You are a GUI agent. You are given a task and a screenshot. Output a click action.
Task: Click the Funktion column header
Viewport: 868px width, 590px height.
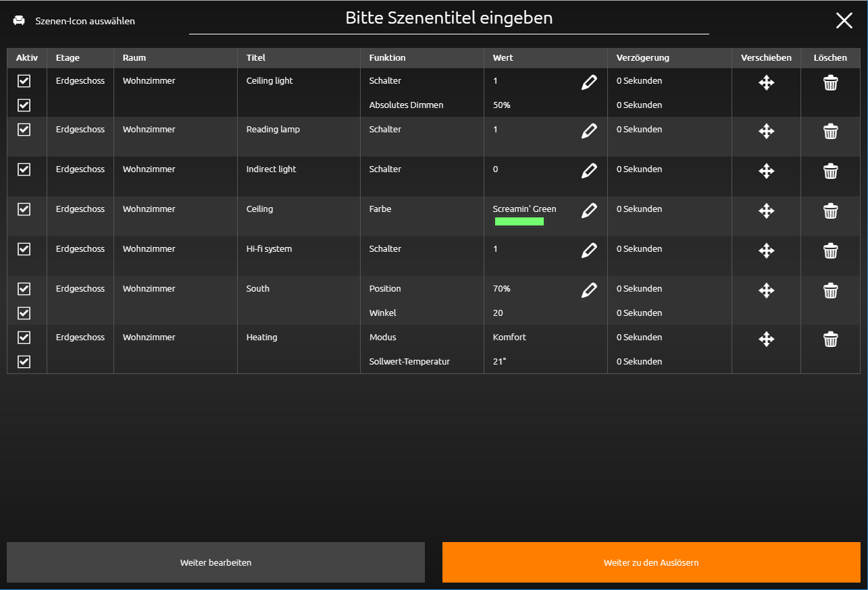tap(387, 58)
